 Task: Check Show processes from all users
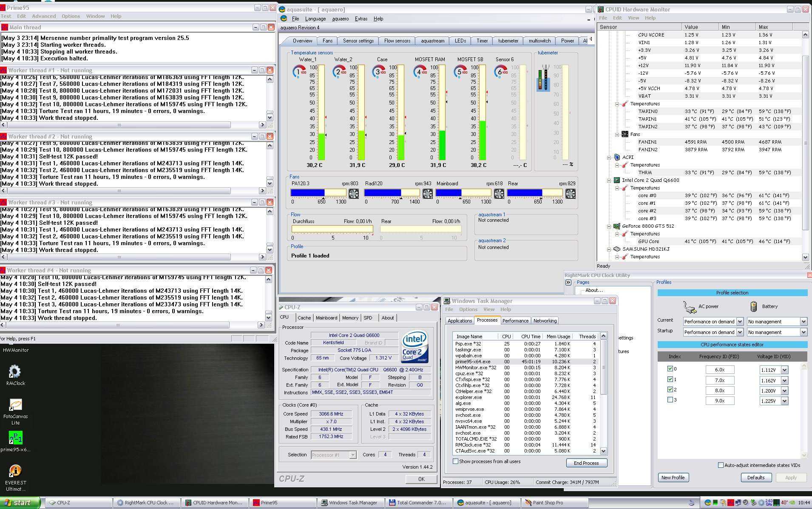pyautogui.click(x=455, y=461)
